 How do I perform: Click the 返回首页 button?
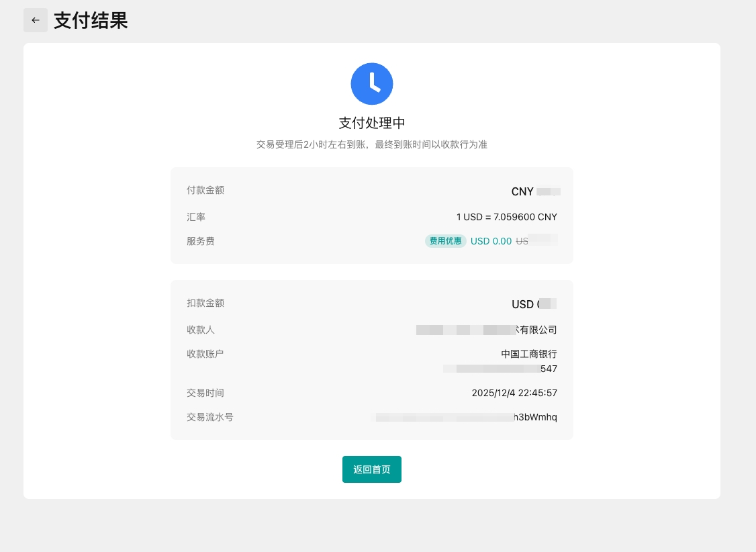point(371,469)
